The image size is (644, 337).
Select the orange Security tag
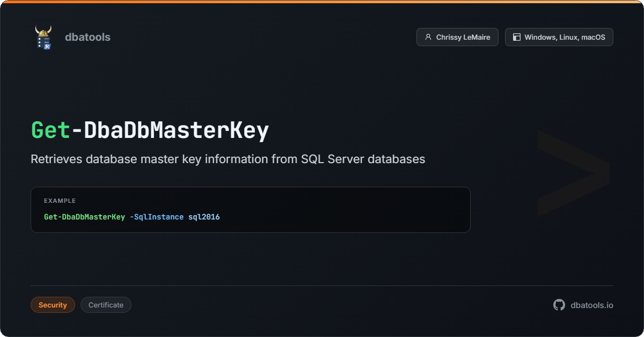[53, 305]
